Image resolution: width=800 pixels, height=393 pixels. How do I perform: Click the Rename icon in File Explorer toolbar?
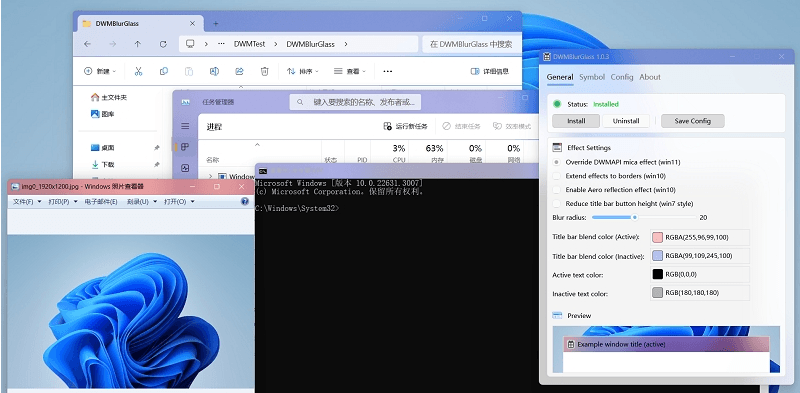214,71
